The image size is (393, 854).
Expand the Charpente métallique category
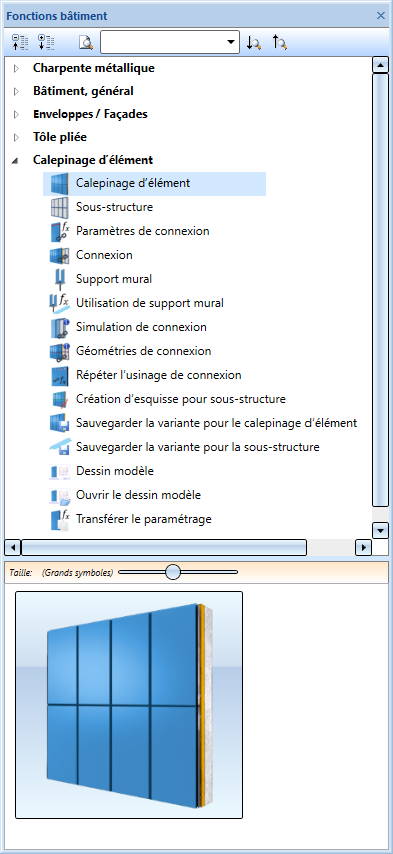point(16,69)
